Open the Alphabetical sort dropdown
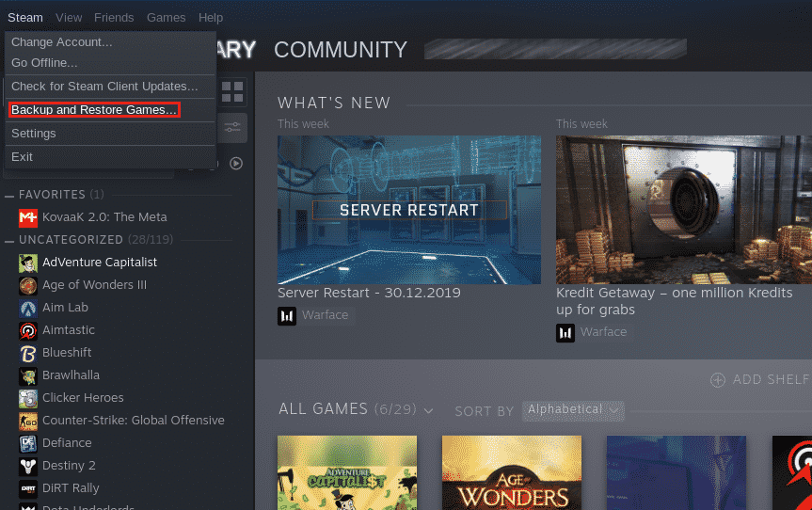 pos(573,410)
